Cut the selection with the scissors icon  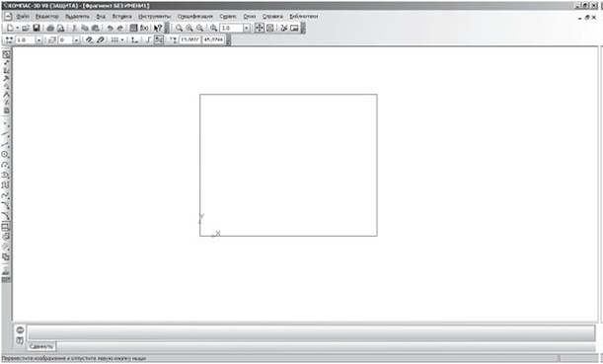(75, 28)
